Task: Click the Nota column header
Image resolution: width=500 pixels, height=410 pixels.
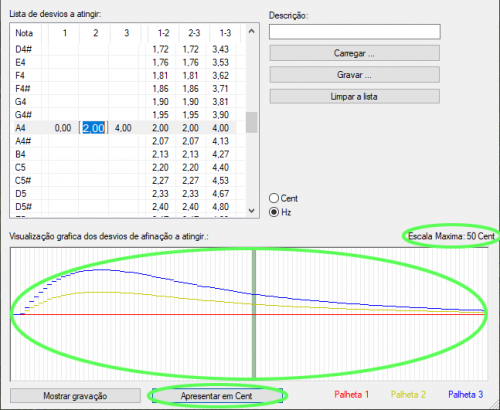Action: click(x=24, y=33)
